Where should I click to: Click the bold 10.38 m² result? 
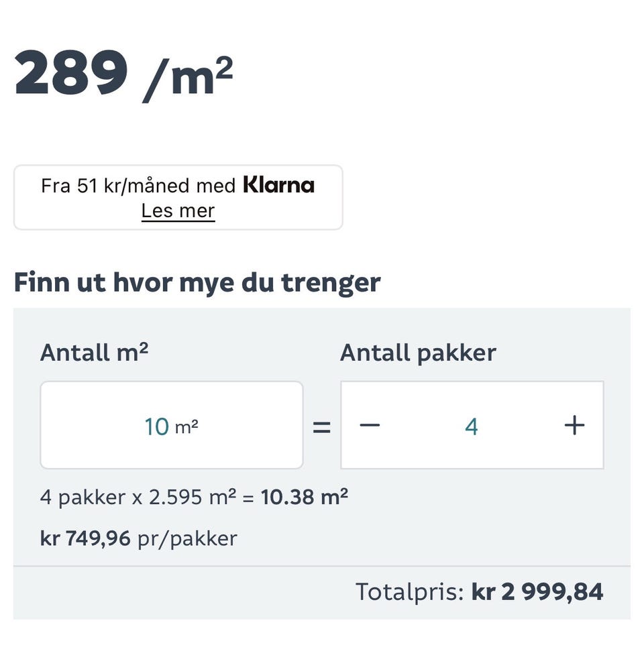coord(305,497)
